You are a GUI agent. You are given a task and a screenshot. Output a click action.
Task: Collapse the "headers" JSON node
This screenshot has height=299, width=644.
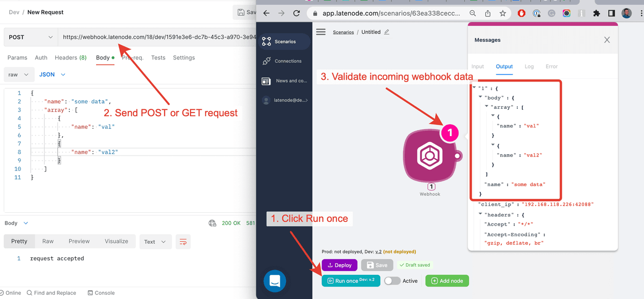(480, 214)
